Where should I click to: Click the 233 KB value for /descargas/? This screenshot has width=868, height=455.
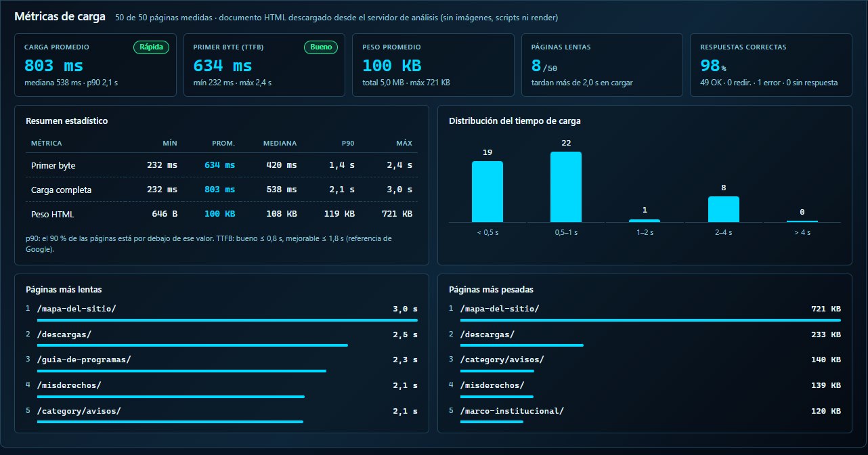826,334
